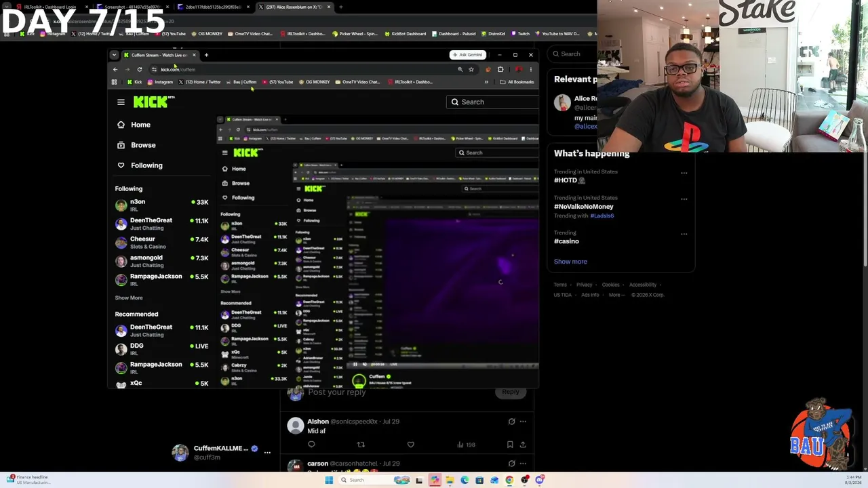
Task: Open the OG MONKEY bookmark in Kick window
Action: (314, 82)
